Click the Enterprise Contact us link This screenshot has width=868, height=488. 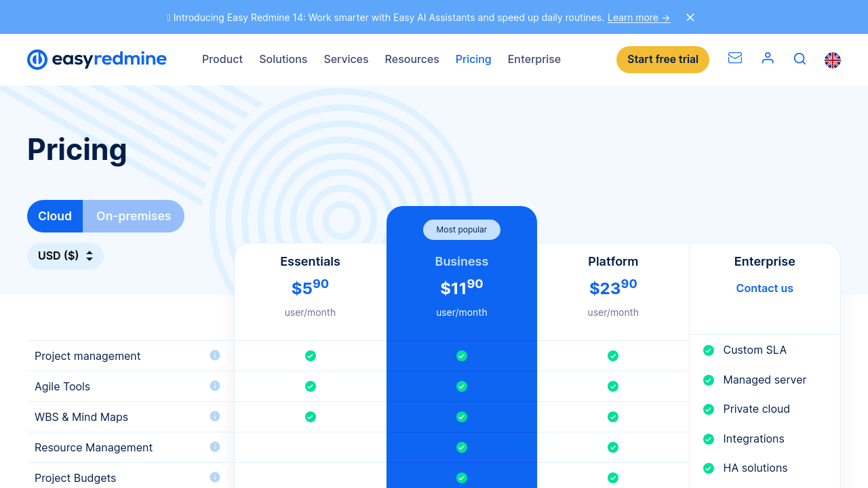click(764, 288)
